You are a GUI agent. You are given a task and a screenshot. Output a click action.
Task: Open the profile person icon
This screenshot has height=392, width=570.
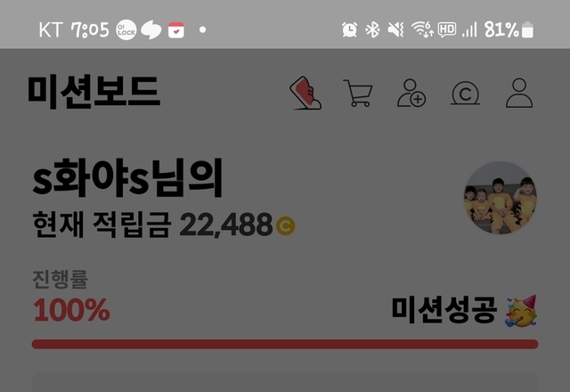coord(519,93)
